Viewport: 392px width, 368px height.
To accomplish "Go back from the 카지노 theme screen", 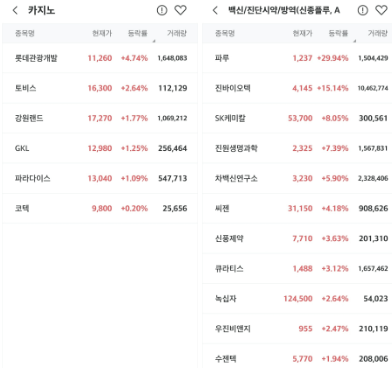I will click(x=15, y=10).
